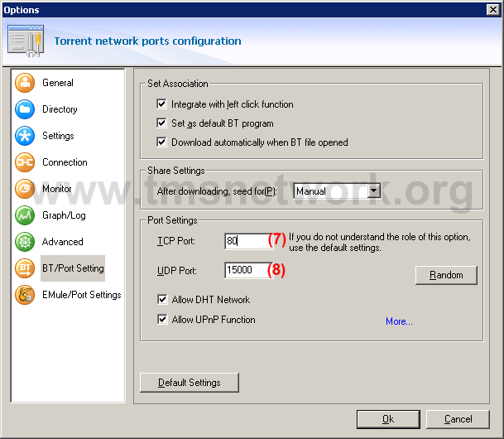Click the EMule/Port Settings mule icon
The height and width of the screenshot is (439, 504).
tap(25, 295)
